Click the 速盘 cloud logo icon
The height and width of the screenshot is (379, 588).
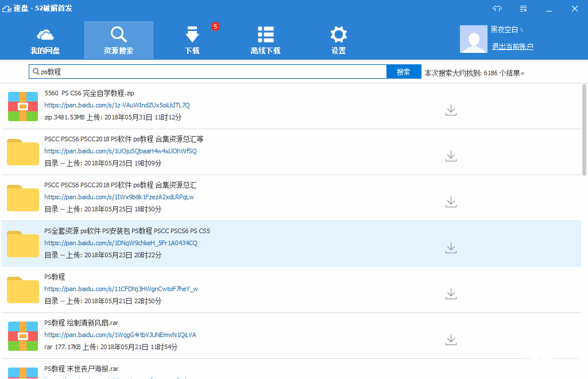click(x=6, y=8)
